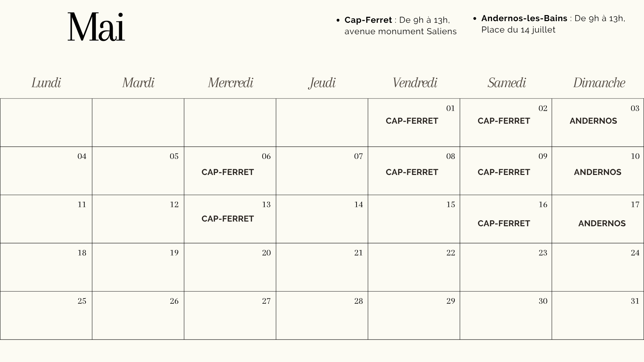Select the Dimanche column header
The image size is (644, 362).
(x=599, y=83)
